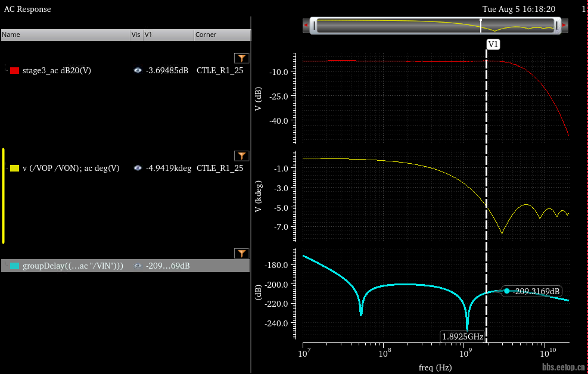The width and height of the screenshot is (588, 374).
Task: Click the yellow color swatch of v (/VOP /VON)
Action: coord(15,169)
